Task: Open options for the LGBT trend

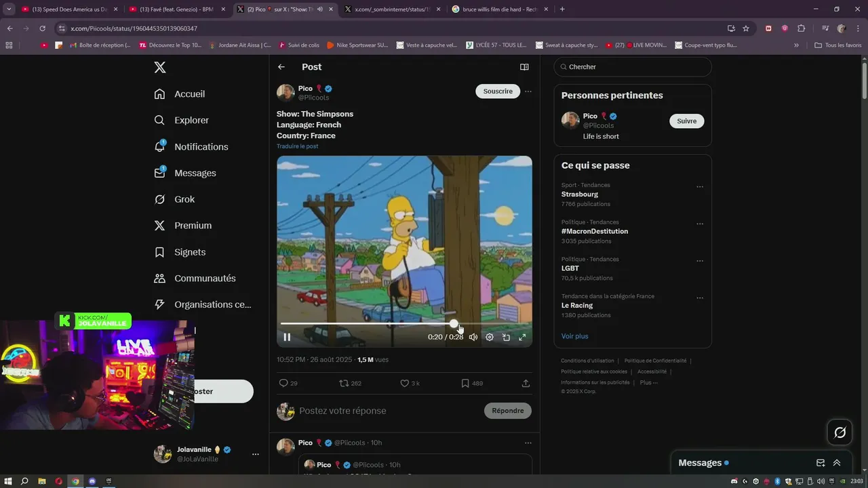Action: (x=700, y=261)
